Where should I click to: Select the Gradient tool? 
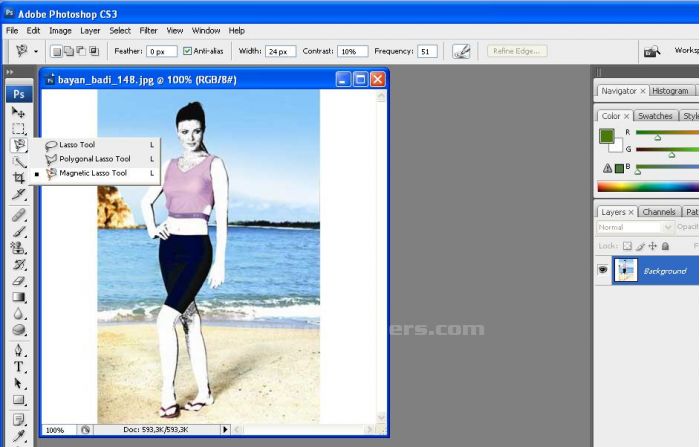pos(18,297)
